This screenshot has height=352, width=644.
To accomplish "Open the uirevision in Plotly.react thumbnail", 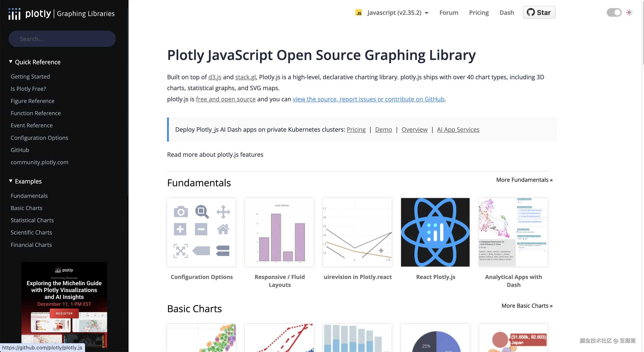I will (x=357, y=232).
